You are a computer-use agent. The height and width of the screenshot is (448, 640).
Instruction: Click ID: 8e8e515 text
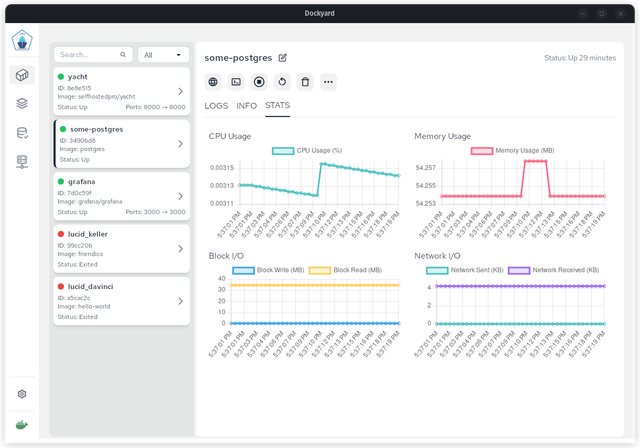tap(74, 88)
